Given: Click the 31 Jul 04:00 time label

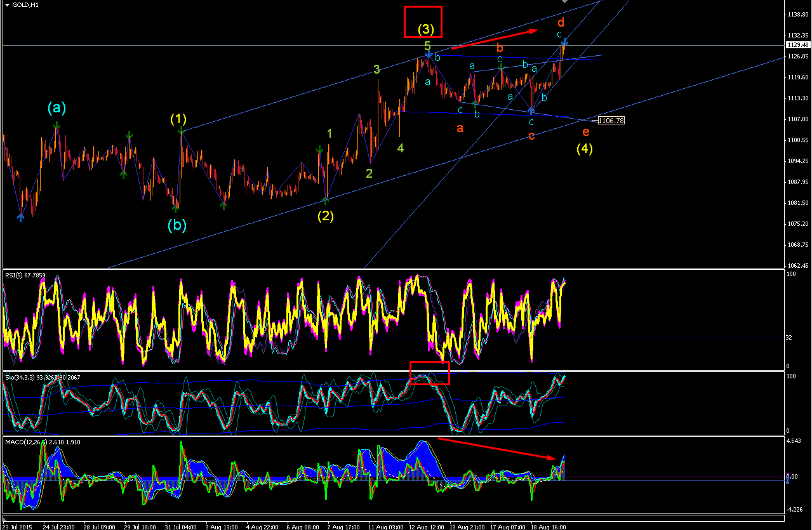Looking at the screenshot, I should (181, 526).
